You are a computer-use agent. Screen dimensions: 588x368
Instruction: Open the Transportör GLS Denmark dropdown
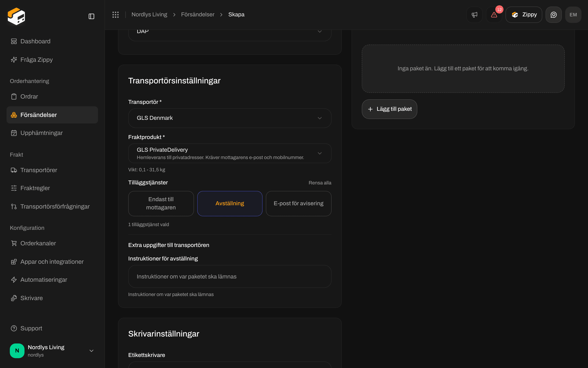point(230,118)
